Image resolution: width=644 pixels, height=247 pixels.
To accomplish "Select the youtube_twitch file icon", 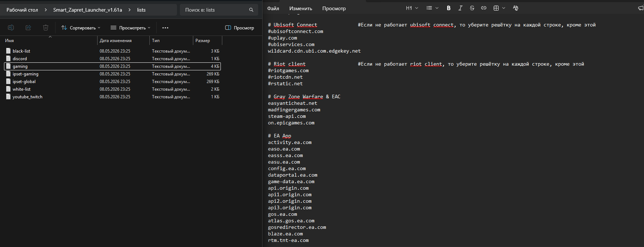I will tap(8, 96).
